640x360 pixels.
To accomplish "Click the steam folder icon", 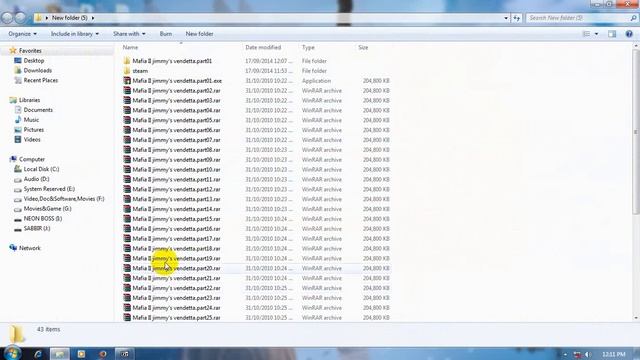I will tap(127, 71).
